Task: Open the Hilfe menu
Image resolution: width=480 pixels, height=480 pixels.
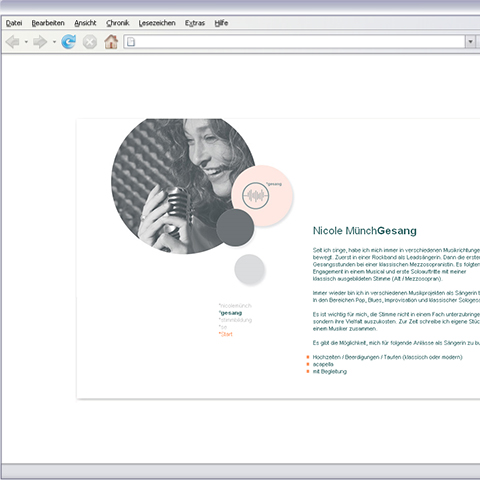Action: tap(221, 23)
